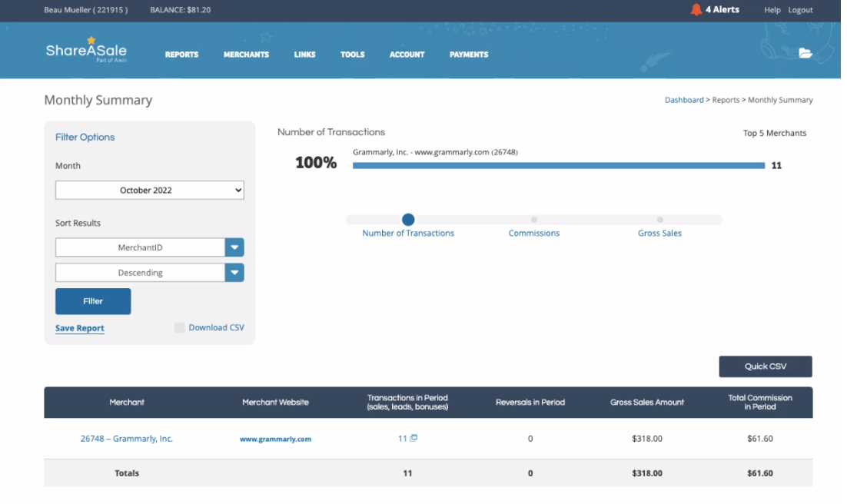Click the Reversals in Period column header
Screen dimensions: 847x504
coord(530,403)
